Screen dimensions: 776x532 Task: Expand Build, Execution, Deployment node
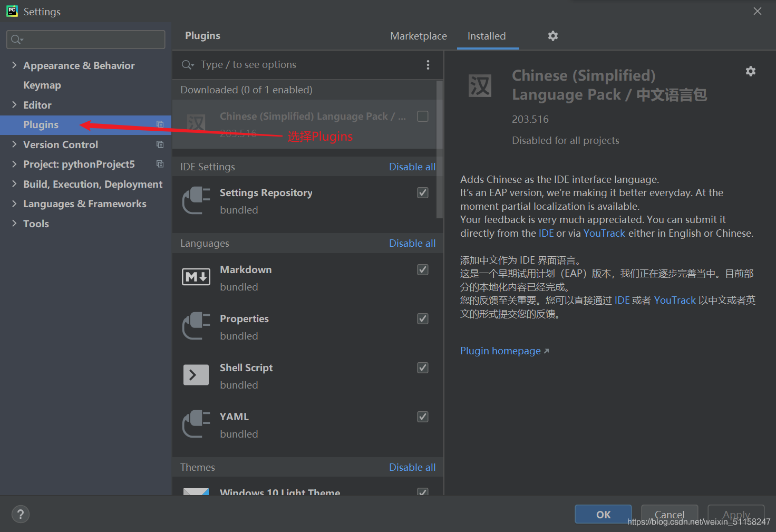click(x=14, y=183)
